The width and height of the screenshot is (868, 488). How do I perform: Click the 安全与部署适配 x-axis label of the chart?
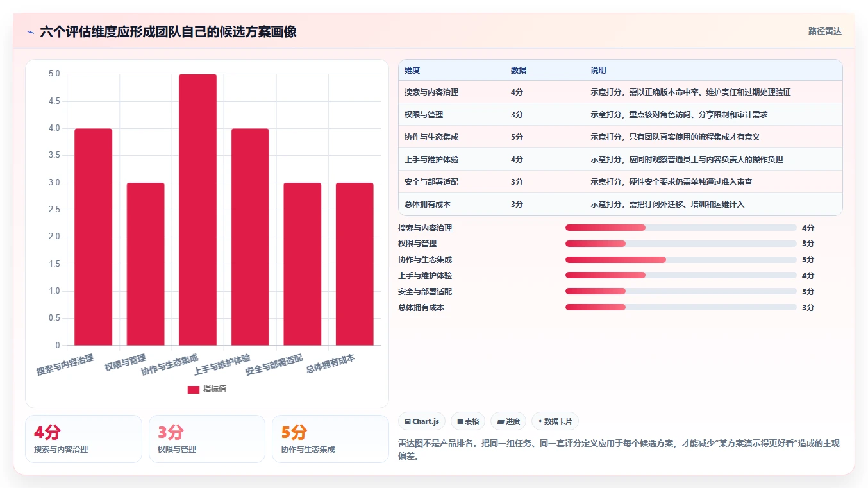pyautogui.click(x=274, y=364)
